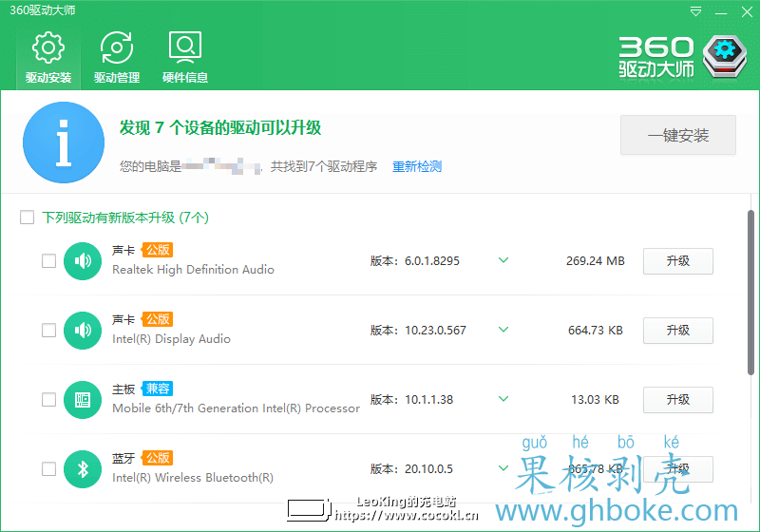Viewport: 760px width, 532px height.
Task: Click the 公版 tag on 蓝牙 row
Action: (x=158, y=458)
